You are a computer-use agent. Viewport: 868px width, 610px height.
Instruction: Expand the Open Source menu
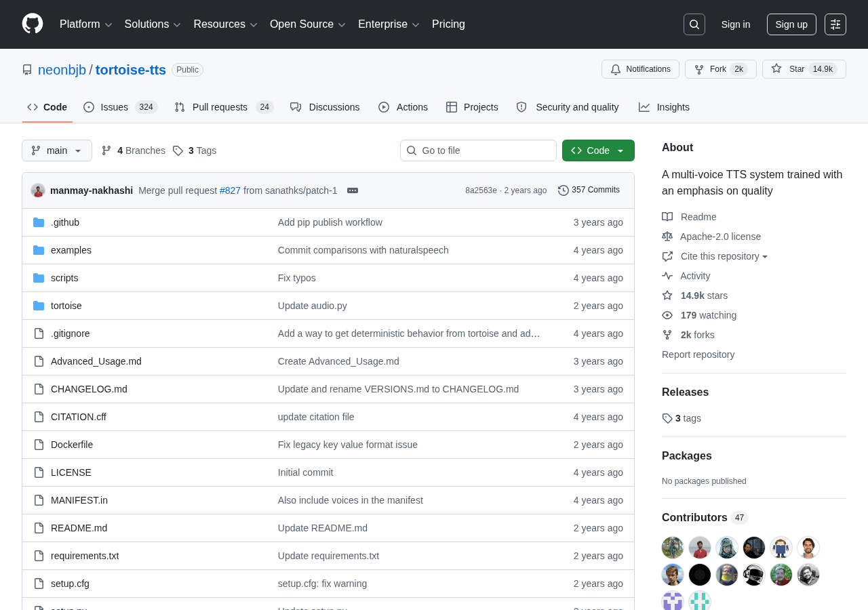pos(308,24)
